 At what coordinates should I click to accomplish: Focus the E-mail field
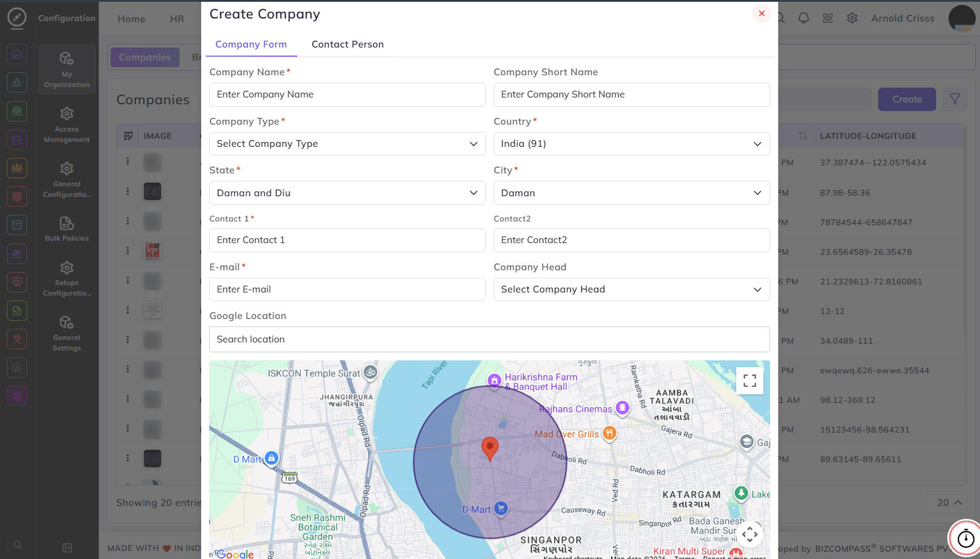tap(347, 289)
